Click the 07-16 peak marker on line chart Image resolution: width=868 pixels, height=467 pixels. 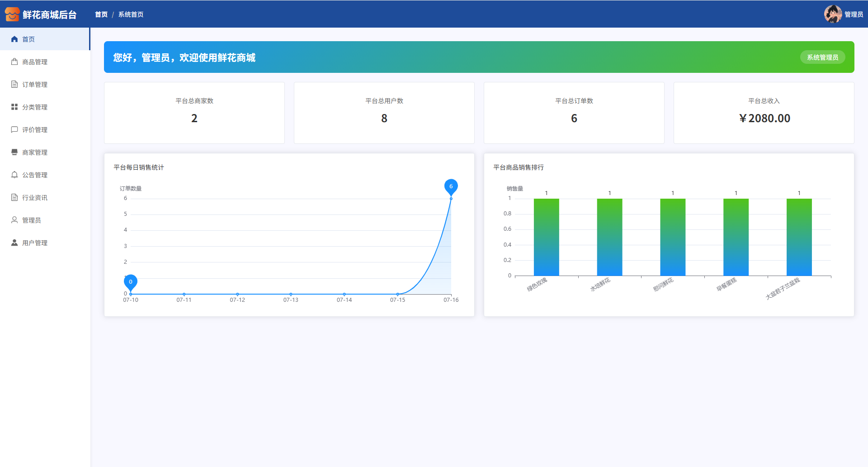(x=451, y=186)
